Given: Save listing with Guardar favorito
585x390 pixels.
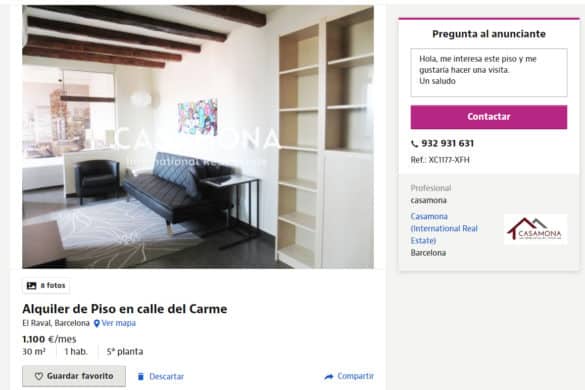Looking at the screenshot, I should pos(74,376).
